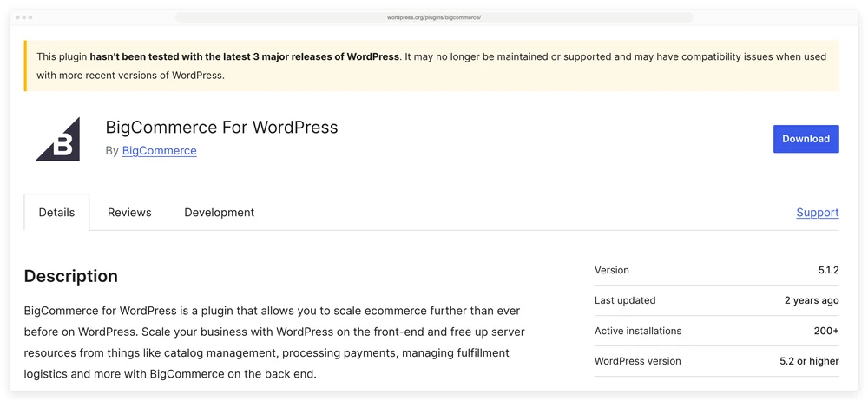Select the version value 5.1.2
The height and width of the screenshot is (401, 868).
tap(829, 270)
